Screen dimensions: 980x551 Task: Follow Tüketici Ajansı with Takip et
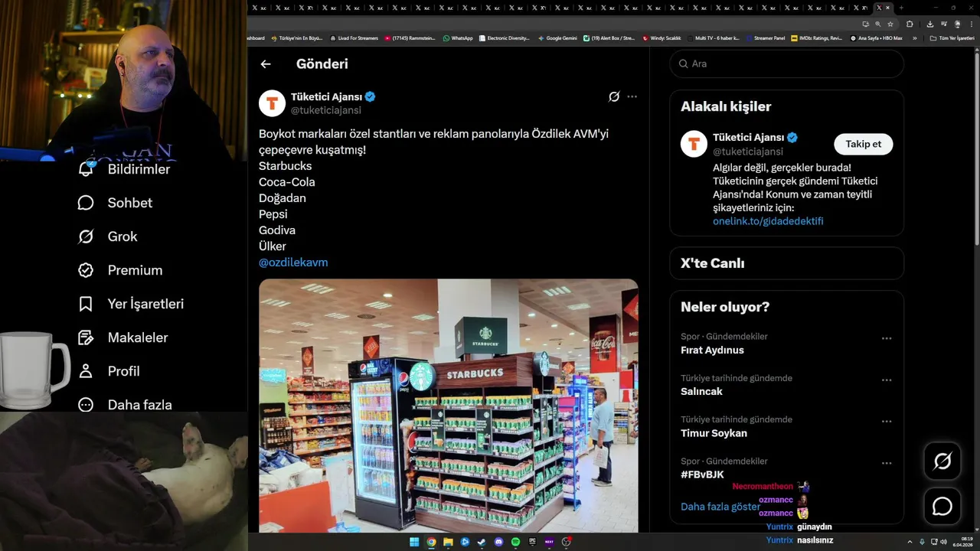863,144
